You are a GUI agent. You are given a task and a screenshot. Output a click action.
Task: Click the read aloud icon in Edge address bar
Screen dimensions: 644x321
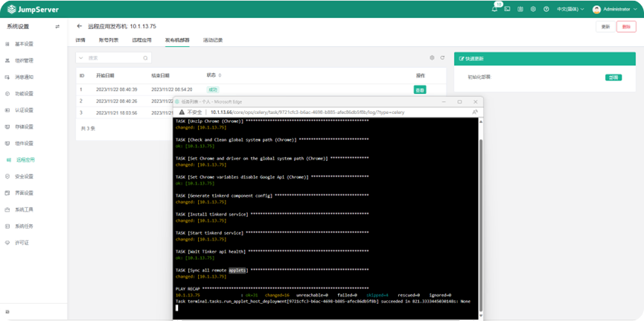475,112
